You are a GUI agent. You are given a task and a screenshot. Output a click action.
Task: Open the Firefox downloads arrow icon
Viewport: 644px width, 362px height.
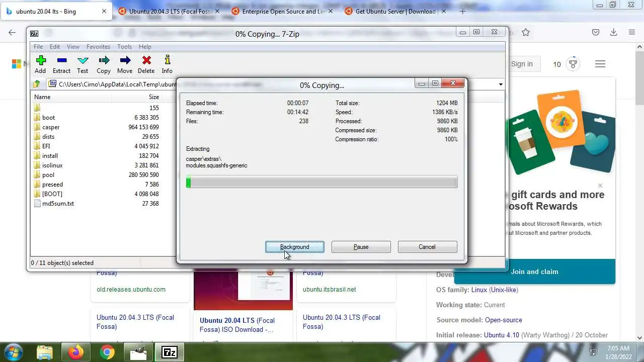(614, 32)
